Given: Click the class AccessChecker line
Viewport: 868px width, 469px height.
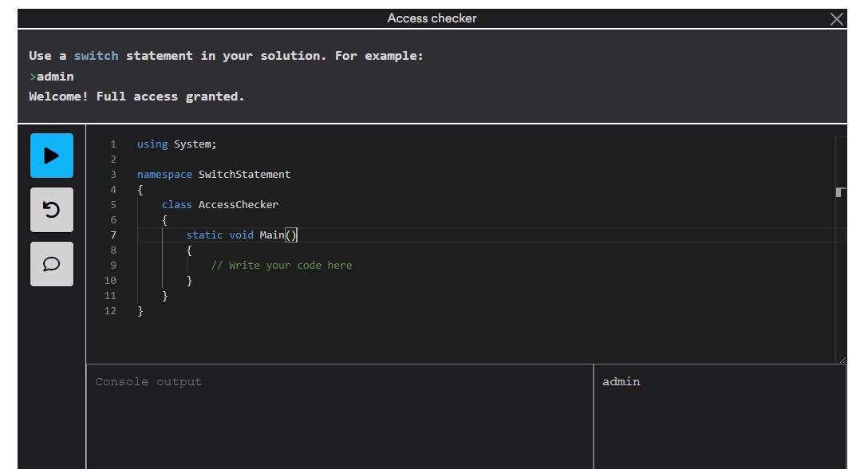Looking at the screenshot, I should pos(220,204).
